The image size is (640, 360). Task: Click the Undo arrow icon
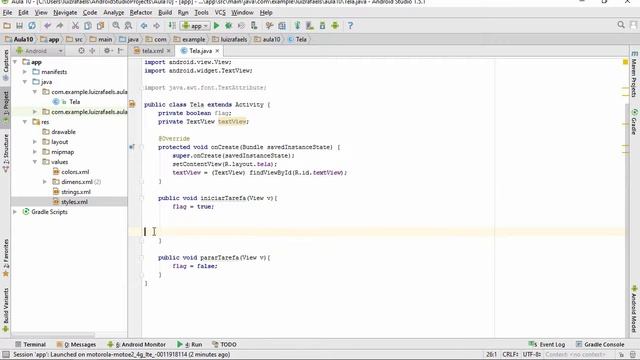point(47,26)
